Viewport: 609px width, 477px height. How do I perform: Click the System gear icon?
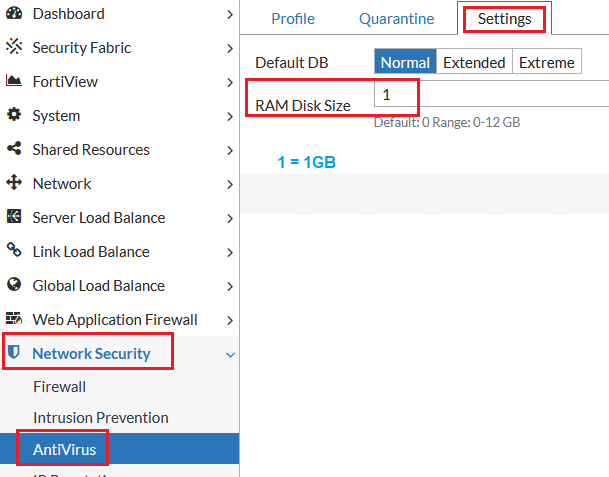(14, 115)
